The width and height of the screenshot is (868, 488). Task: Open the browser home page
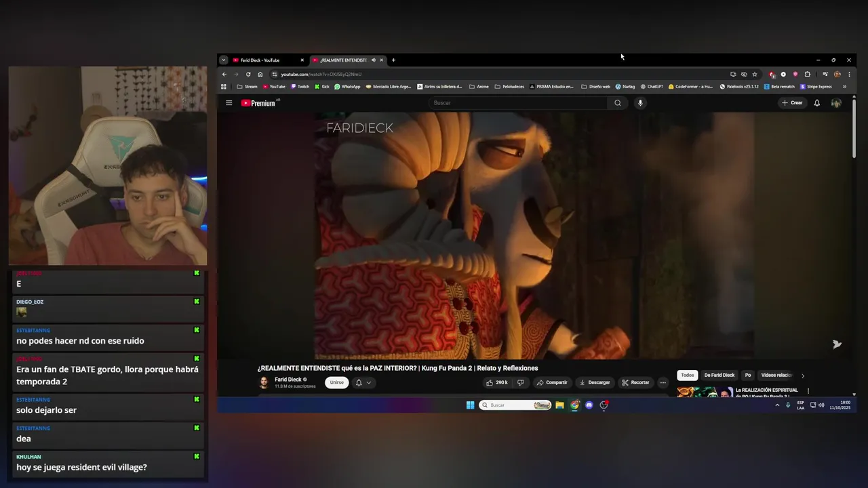click(260, 74)
